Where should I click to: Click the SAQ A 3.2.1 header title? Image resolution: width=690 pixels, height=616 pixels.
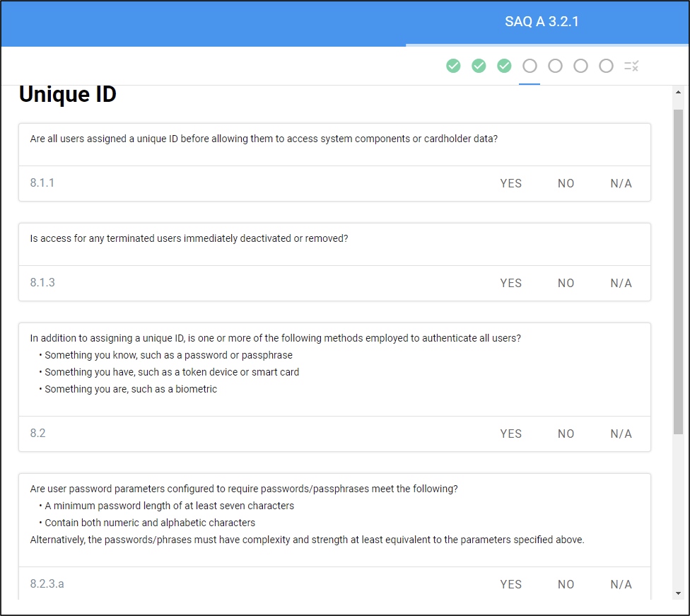click(x=542, y=22)
